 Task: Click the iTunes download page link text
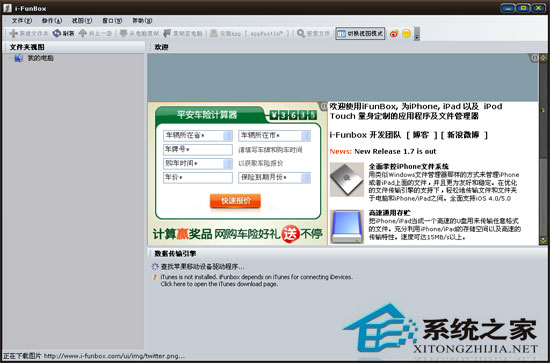219,284
